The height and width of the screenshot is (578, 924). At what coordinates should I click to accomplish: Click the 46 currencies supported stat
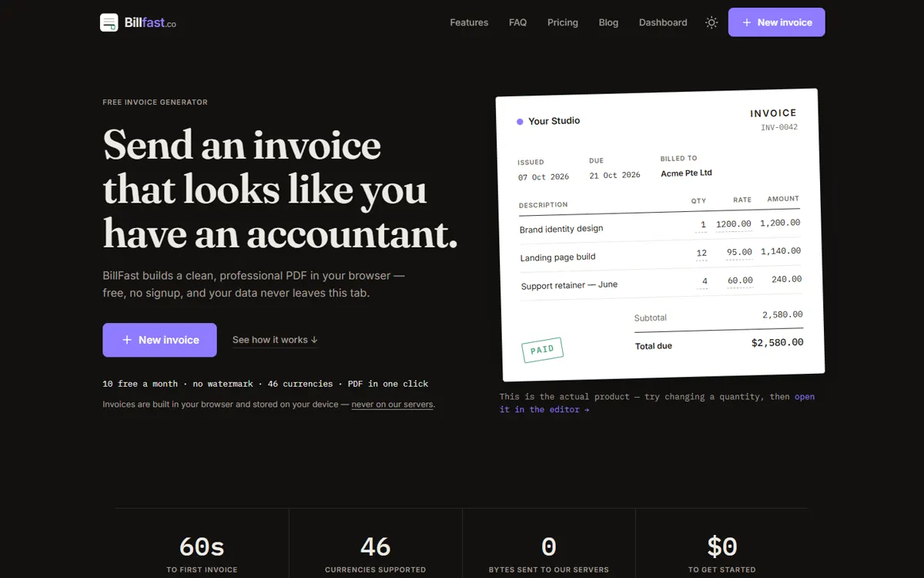click(375, 554)
